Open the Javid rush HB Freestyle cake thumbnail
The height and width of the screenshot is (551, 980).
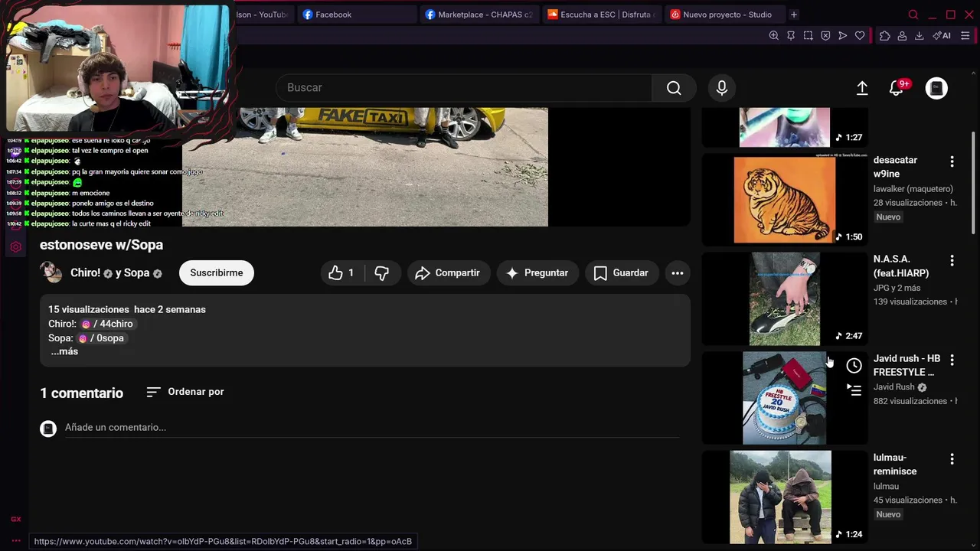pos(785,398)
